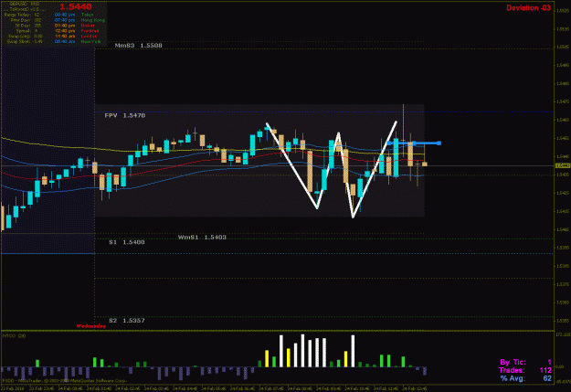Select the Mm83 1.5508 level label
Viewport: 571px width, 392px height.
[x=138, y=46]
